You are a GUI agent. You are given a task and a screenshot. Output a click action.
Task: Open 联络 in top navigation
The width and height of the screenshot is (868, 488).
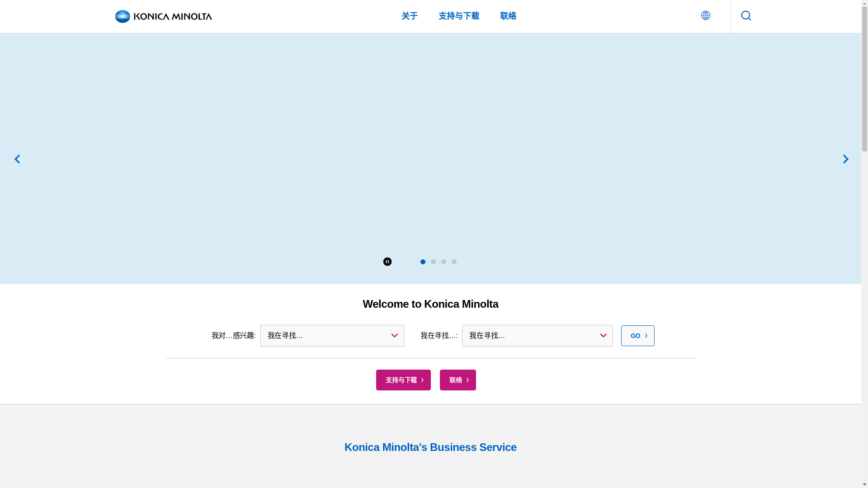[508, 16]
